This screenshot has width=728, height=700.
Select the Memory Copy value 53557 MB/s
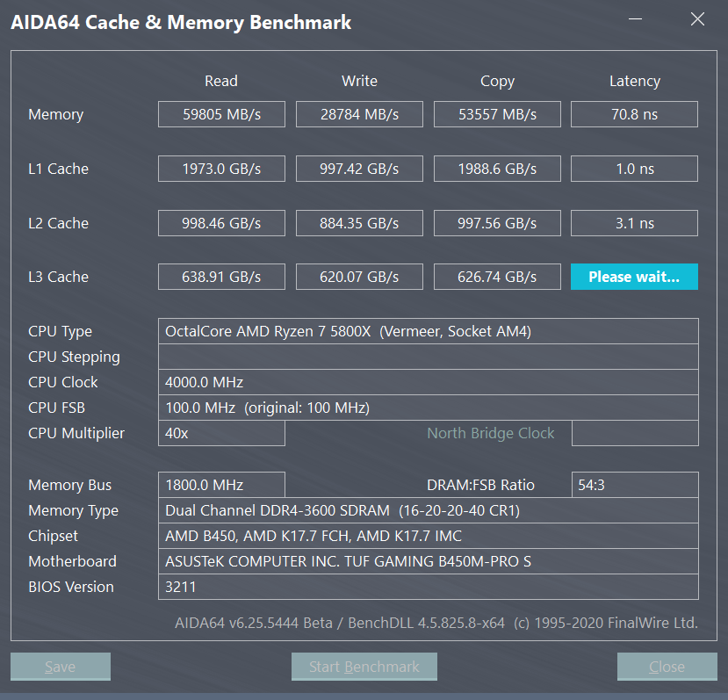(497, 114)
